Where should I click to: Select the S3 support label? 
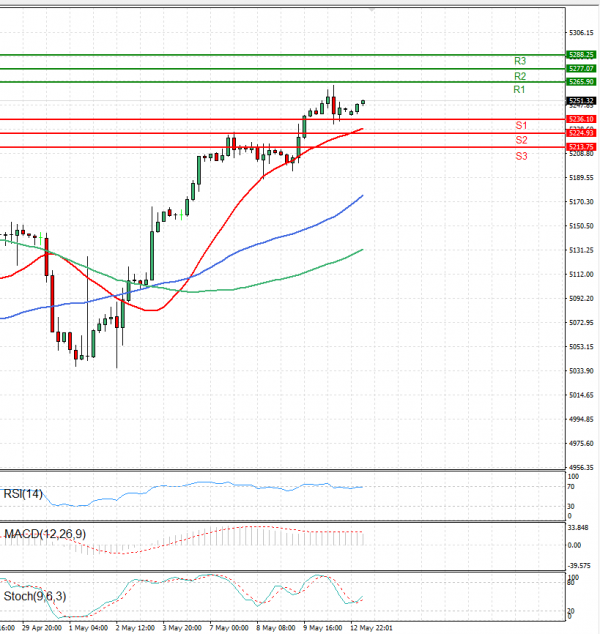coord(521,156)
